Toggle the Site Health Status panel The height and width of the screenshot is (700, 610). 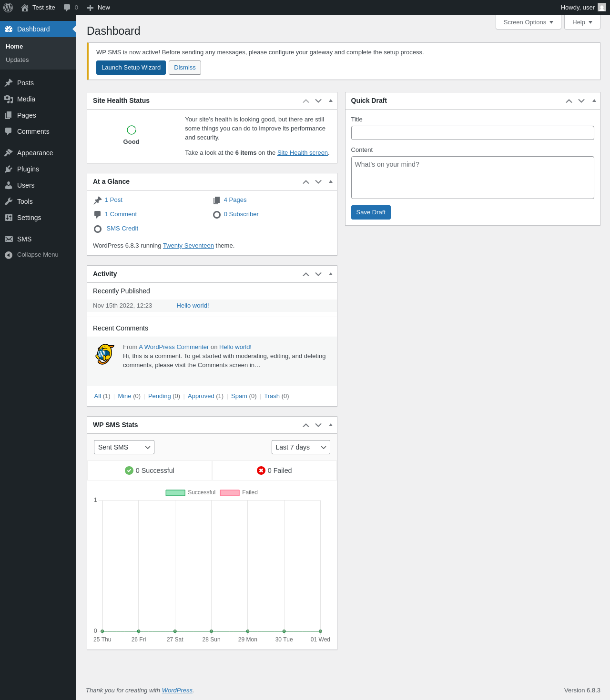pyautogui.click(x=331, y=100)
